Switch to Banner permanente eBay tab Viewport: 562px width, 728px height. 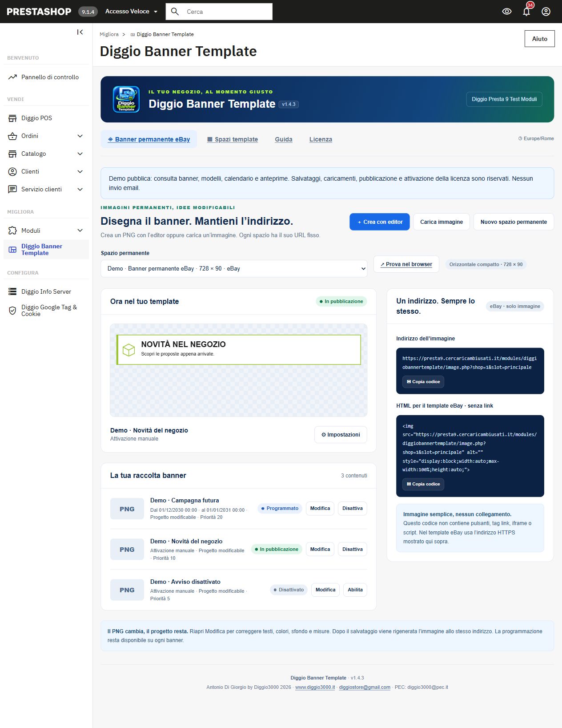point(149,139)
